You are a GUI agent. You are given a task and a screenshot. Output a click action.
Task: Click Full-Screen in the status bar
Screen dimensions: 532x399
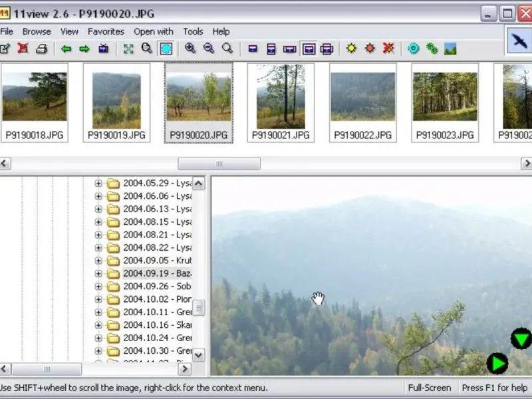click(429, 388)
